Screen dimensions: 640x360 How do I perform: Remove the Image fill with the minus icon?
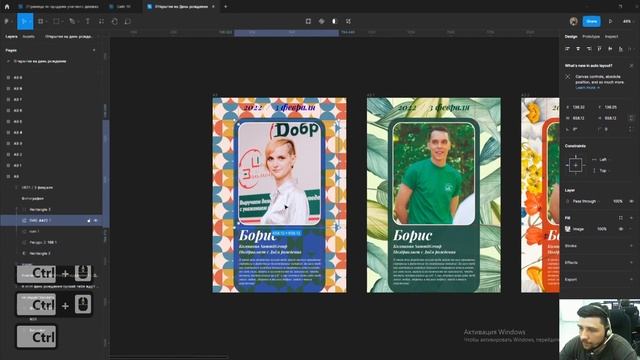631,229
